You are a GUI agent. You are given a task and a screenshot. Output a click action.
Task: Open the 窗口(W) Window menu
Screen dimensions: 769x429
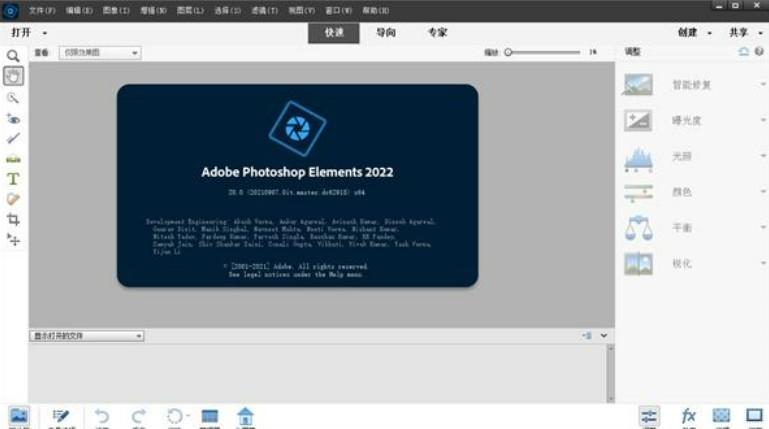pyautogui.click(x=338, y=10)
